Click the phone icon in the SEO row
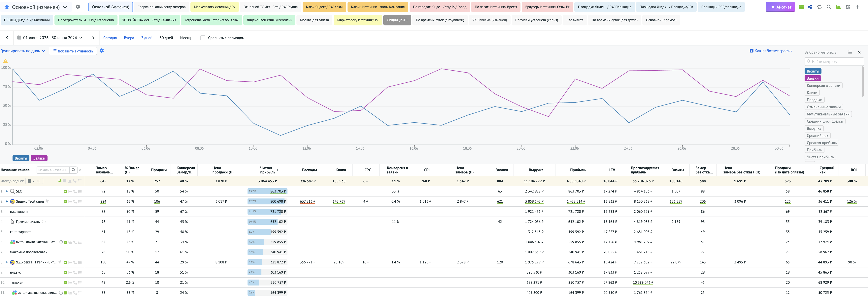 (x=75, y=192)
